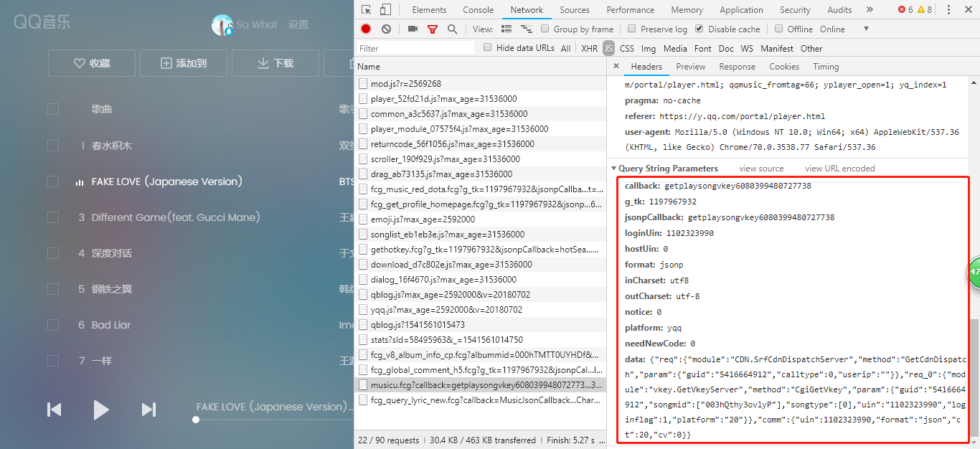Open the Cookies tab in details
The image size is (980, 449).
coord(784,67)
